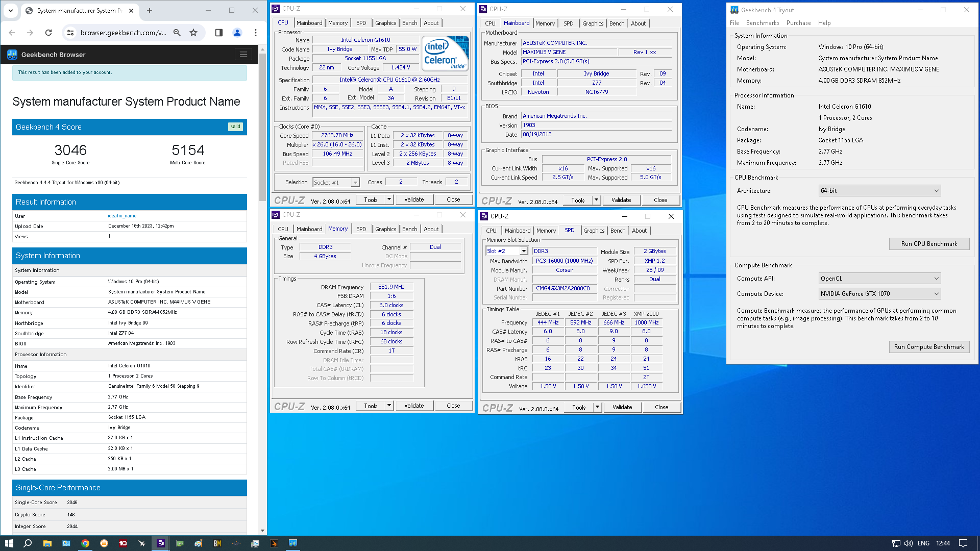980x551 pixels.
Task: Click the Intel Celeron inside logo
Action: pyautogui.click(x=445, y=53)
